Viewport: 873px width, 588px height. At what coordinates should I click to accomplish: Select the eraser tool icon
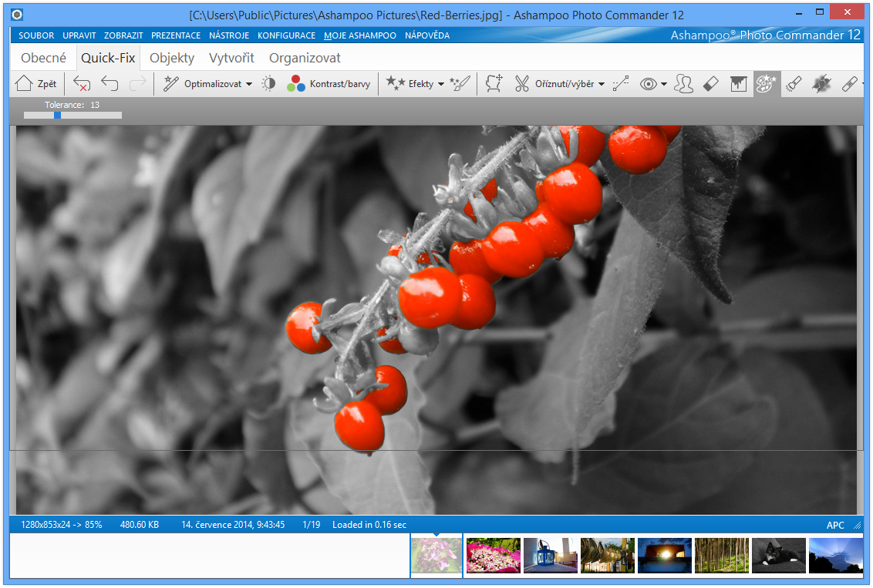711,84
